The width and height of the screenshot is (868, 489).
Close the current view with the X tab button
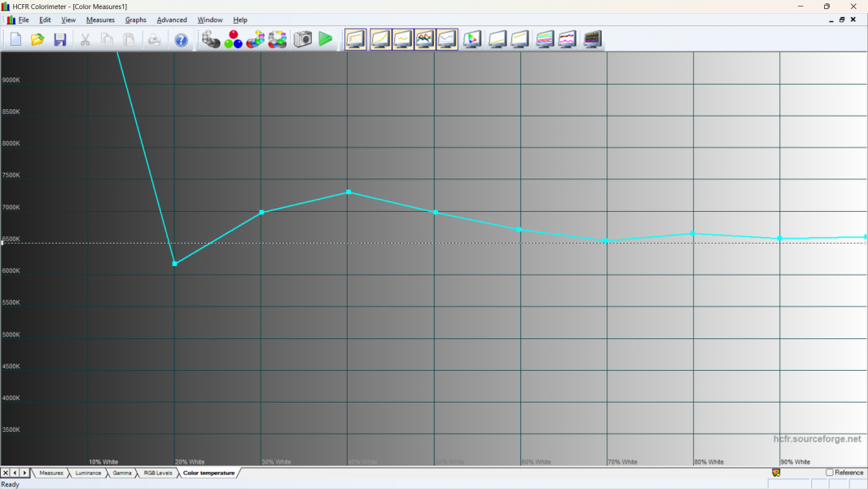pyautogui.click(x=6, y=473)
